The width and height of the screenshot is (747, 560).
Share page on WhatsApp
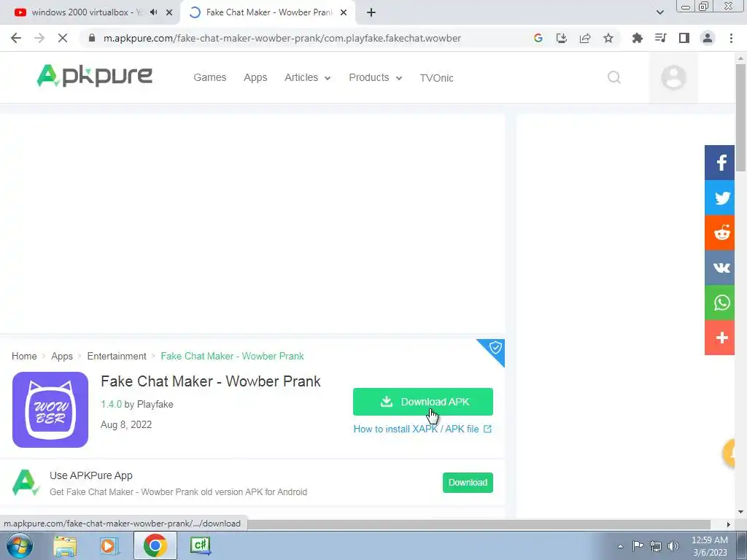(719, 303)
